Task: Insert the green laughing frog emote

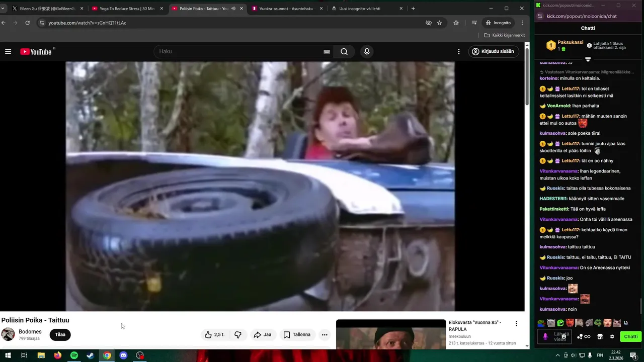Action: pos(560,323)
